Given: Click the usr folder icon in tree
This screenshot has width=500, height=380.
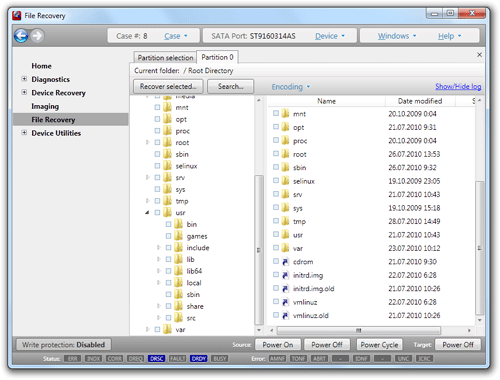Looking at the screenshot, I should [167, 212].
